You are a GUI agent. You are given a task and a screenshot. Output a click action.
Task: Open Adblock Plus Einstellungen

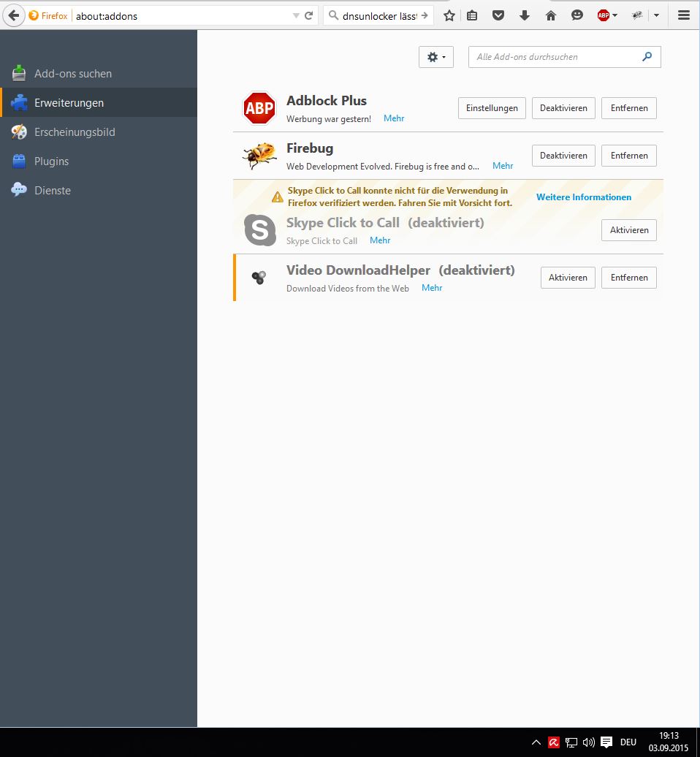[492, 108]
